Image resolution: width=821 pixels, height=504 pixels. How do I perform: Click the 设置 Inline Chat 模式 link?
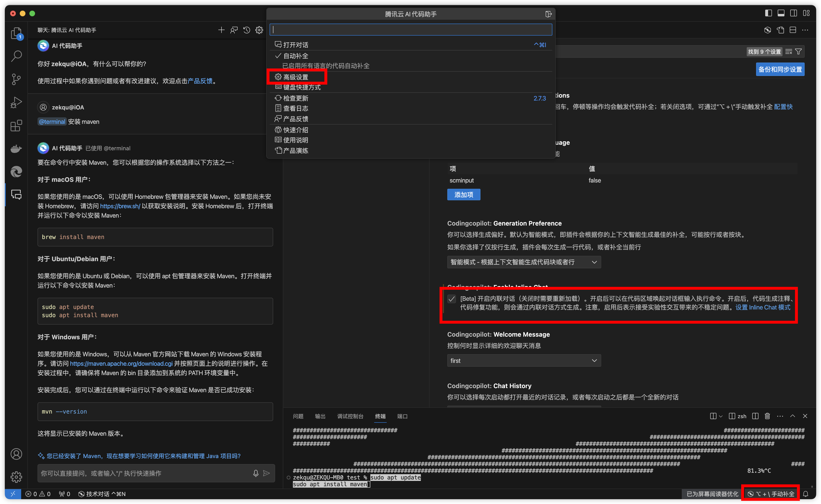(763, 307)
